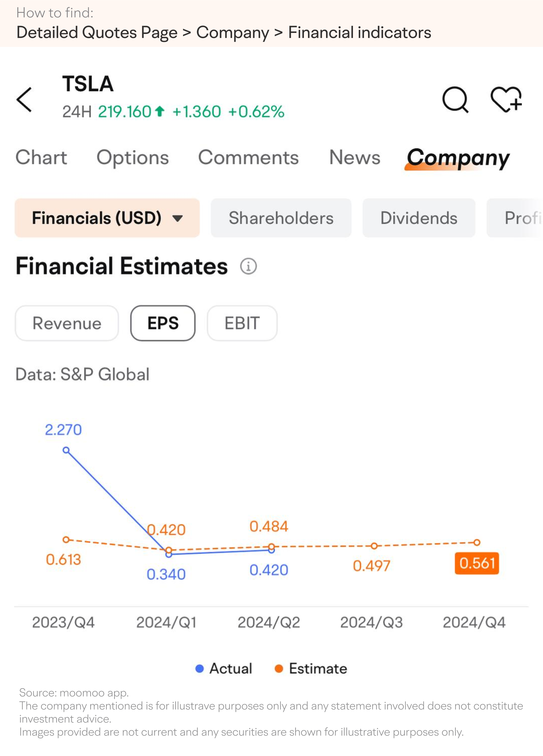Switch to the Chart tab

(x=41, y=157)
